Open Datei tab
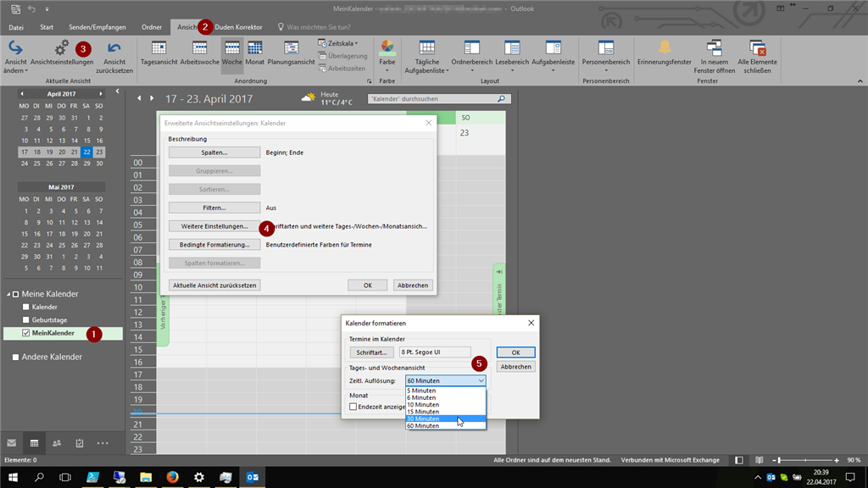 16,27
